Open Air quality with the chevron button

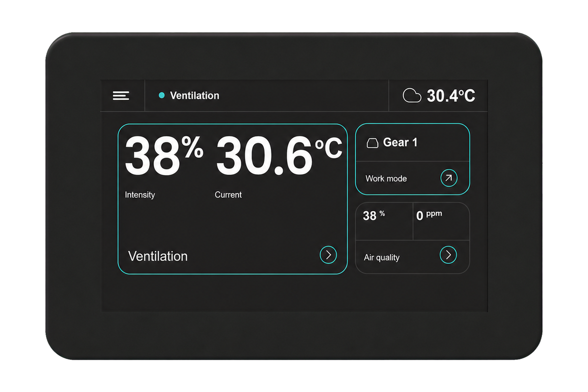[x=448, y=255]
